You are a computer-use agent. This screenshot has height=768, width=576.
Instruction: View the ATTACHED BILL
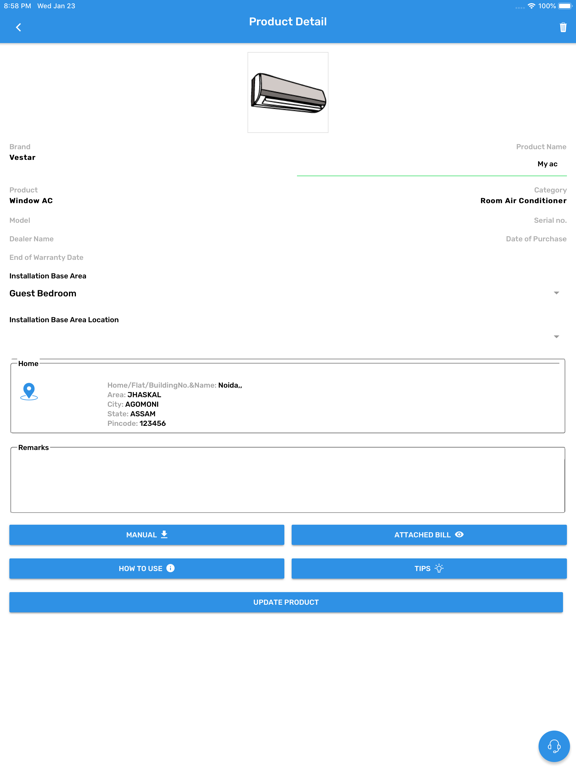point(429,535)
